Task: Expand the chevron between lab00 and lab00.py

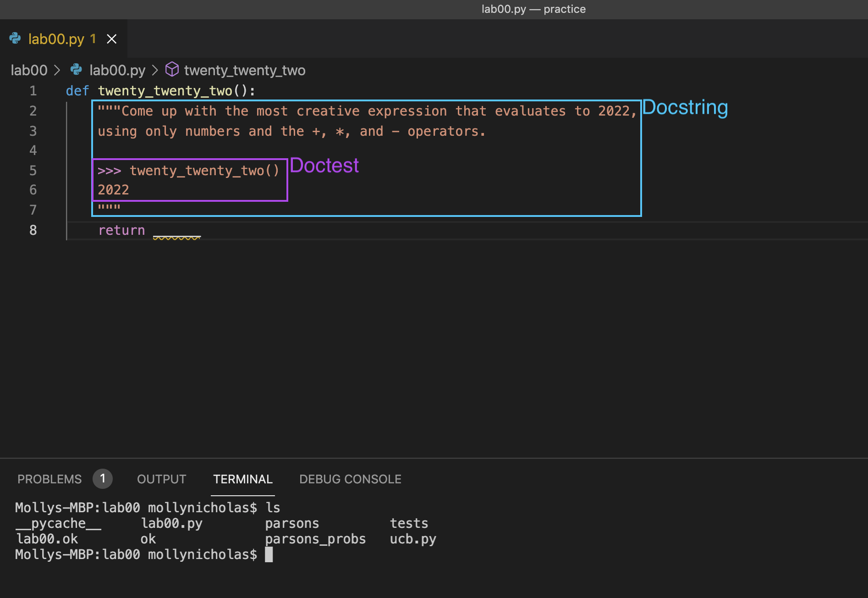Action: point(57,70)
